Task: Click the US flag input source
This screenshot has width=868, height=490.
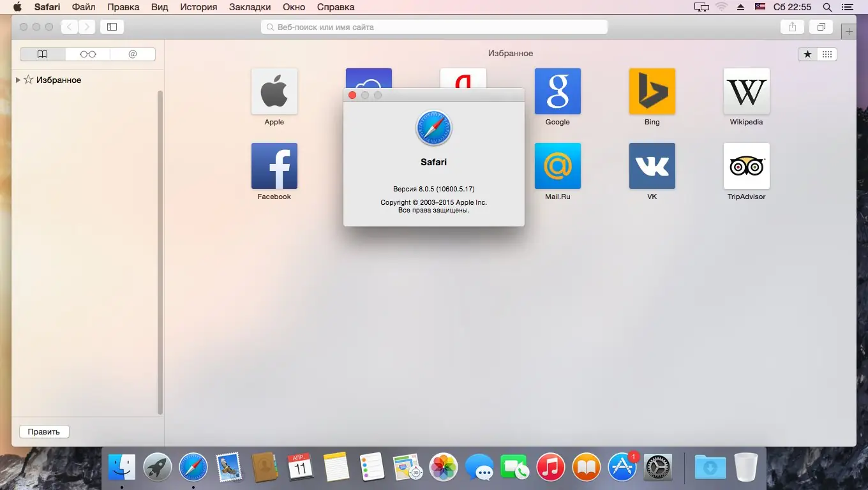Action: click(760, 7)
